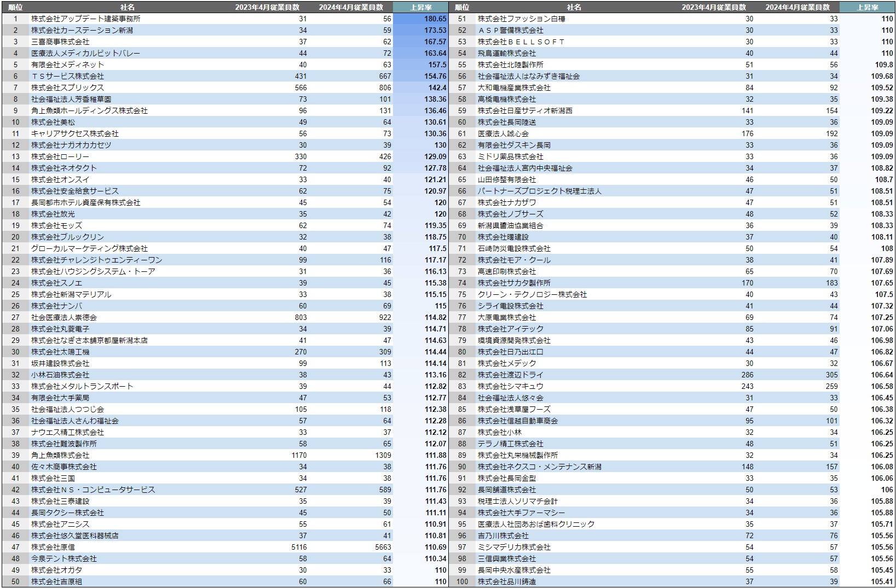Click the rate value 180.65
This screenshot has width=896, height=588.
pyautogui.click(x=435, y=19)
